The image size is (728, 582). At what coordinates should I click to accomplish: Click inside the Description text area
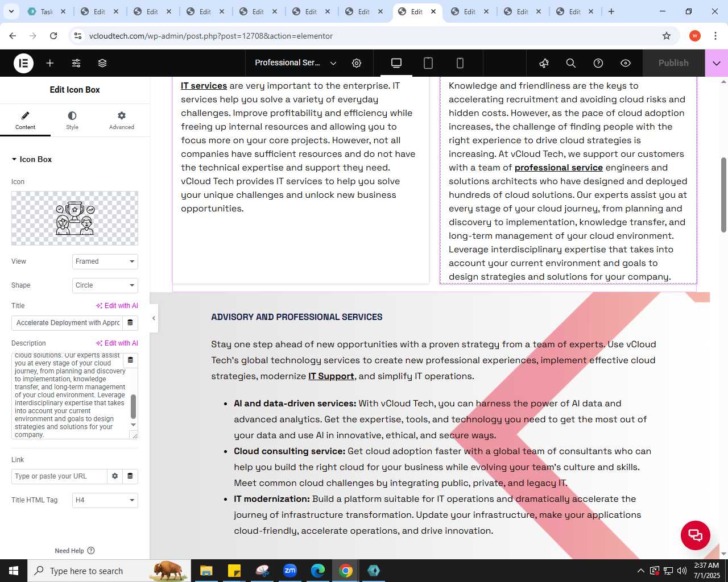tap(69, 396)
